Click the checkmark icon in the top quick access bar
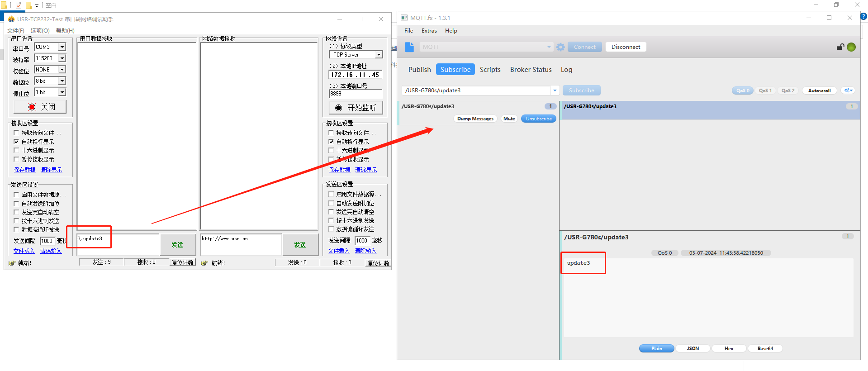 (x=19, y=5)
